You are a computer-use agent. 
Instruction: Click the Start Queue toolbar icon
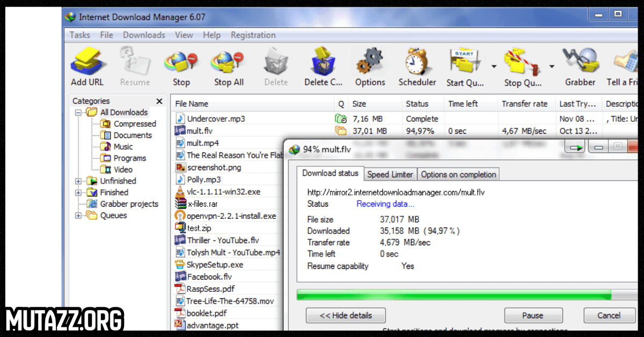click(x=465, y=62)
